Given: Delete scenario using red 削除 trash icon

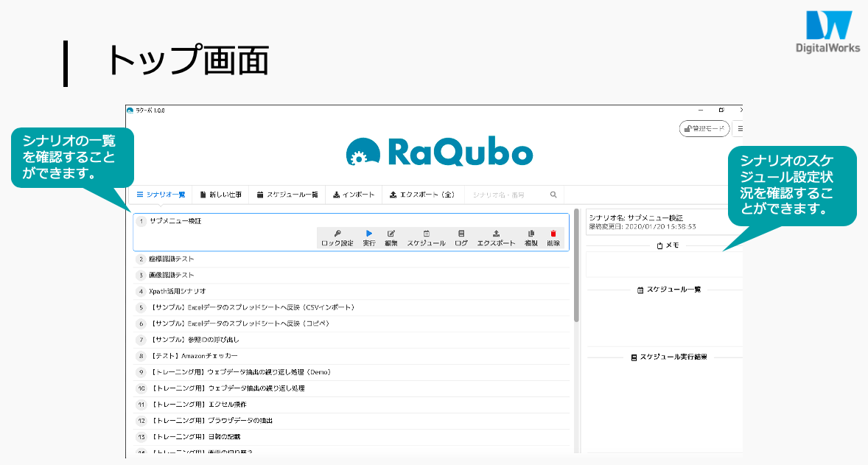Looking at the screenshot, I should (x=553, y=234).
